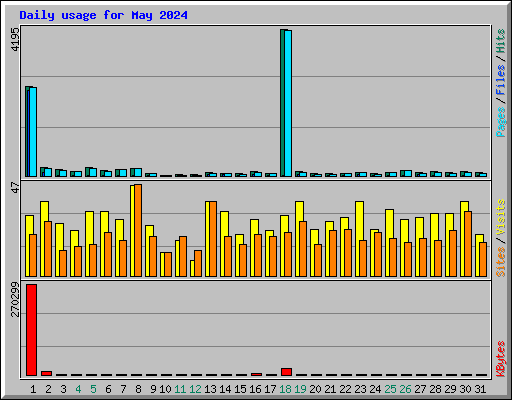Click day label '28' on x-axis
512x400 pixels.
(x=435, y=389)
